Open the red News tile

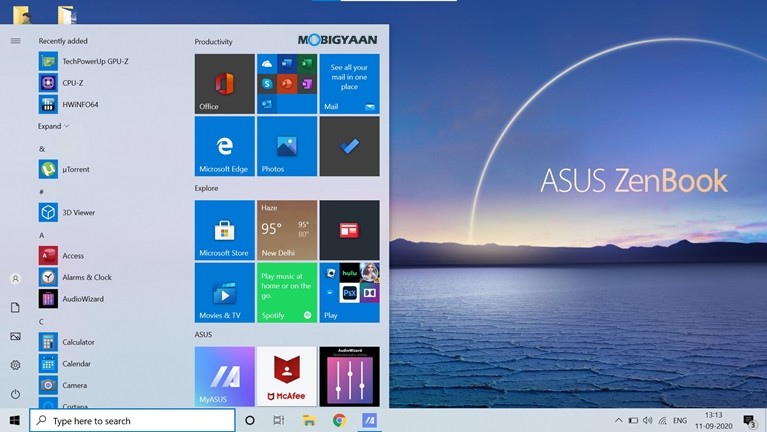pyautogui.click(x=349, y=230)
